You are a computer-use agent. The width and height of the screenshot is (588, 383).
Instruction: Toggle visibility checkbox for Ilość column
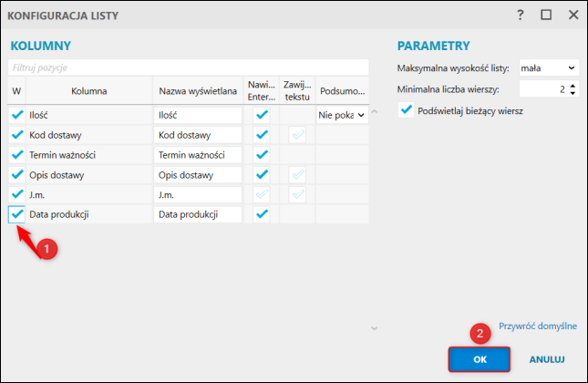tap(16, 115)
